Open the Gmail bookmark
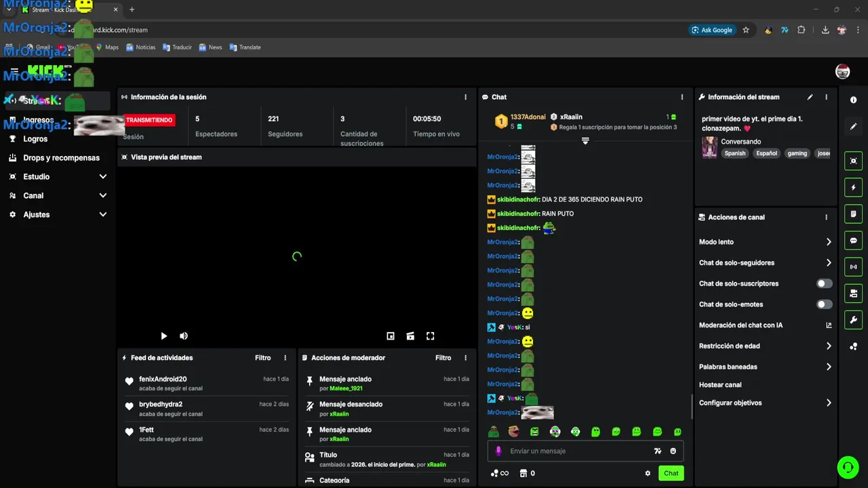The image size is (868, 488). 37,47
